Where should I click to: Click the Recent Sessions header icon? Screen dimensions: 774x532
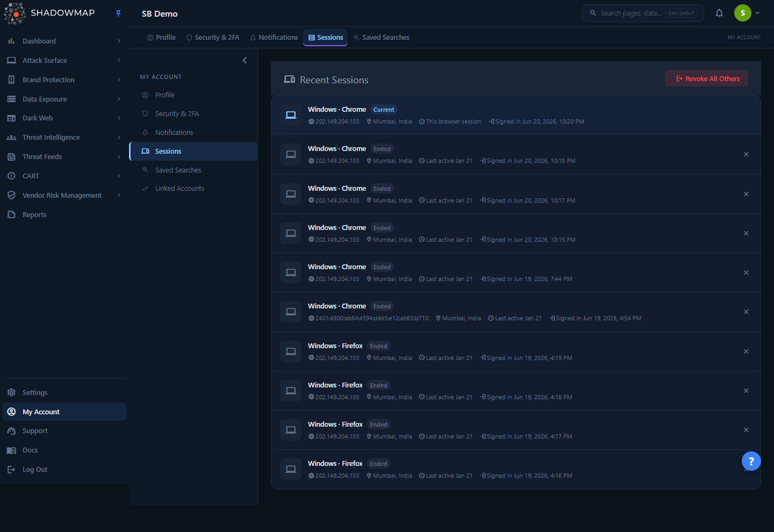(x=289, y=80)
